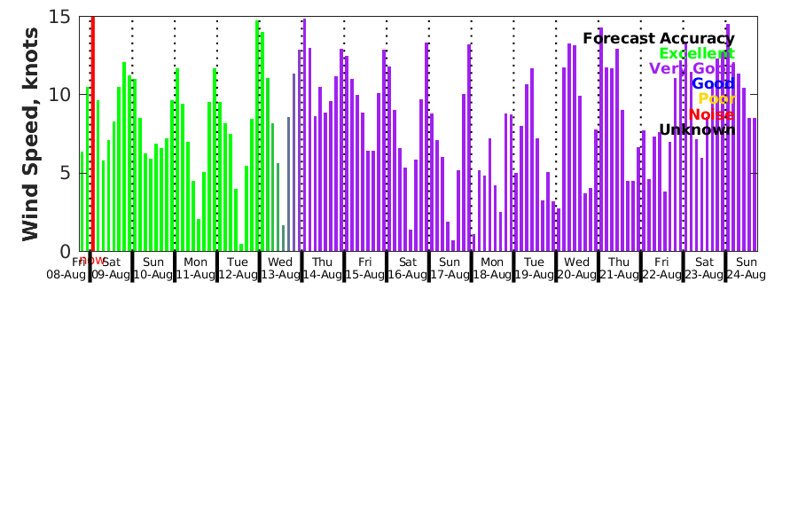Click the 15 tick label on y-axis
This screenshot has height=532, width=798.
click(59, 17)
